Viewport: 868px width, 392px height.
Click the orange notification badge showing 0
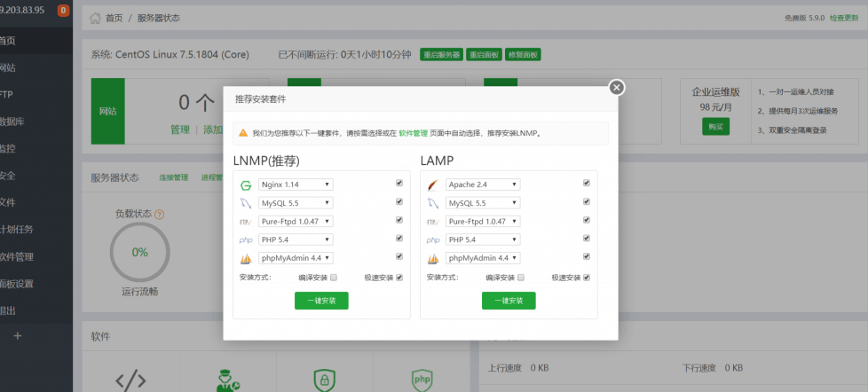(x=64, y=10)
